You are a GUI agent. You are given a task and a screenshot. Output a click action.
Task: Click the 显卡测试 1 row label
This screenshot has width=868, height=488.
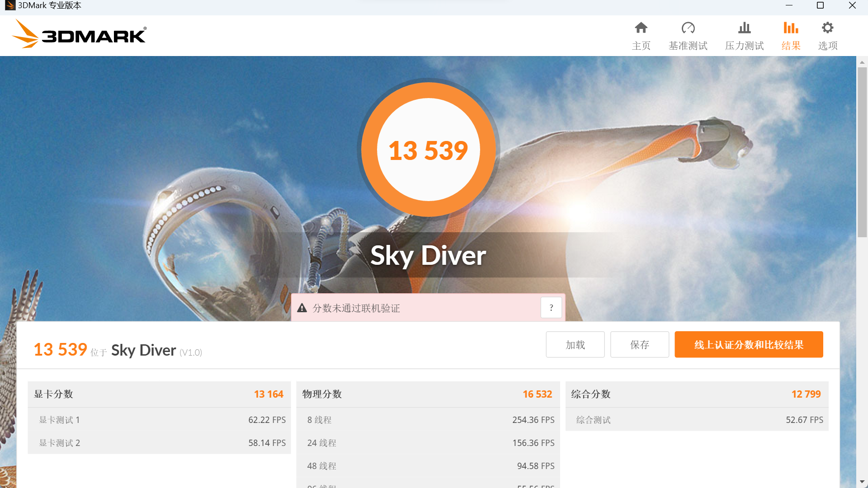pos(59,420)
